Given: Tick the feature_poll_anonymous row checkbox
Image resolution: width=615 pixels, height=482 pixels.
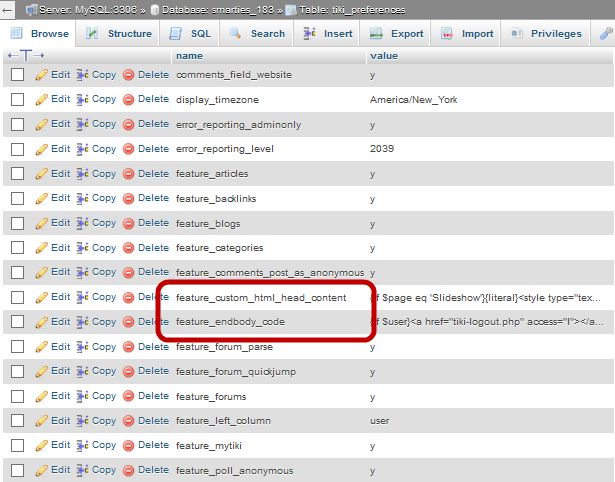Looking at the screenshot, I should click(x=17, y=471).
